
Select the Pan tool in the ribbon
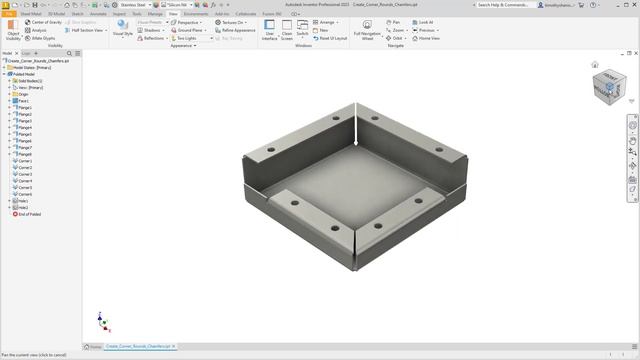coord(393,22)
